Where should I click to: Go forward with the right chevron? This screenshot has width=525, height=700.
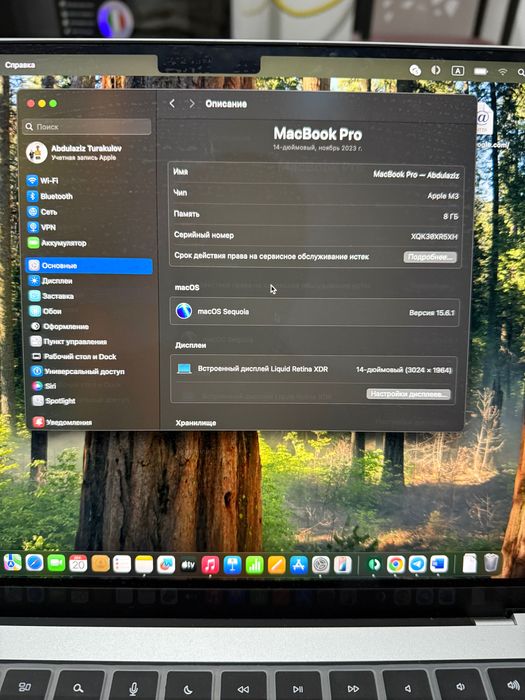pos(192,104)
